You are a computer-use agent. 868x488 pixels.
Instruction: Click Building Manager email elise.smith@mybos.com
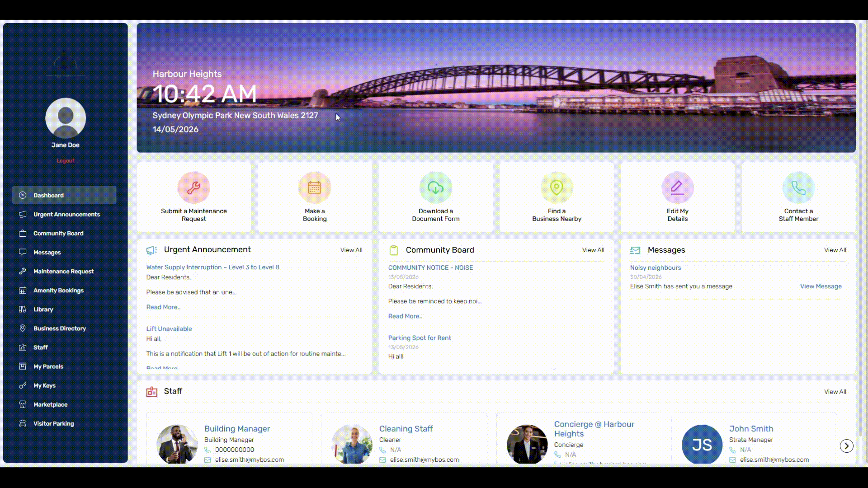pos(250,460)
